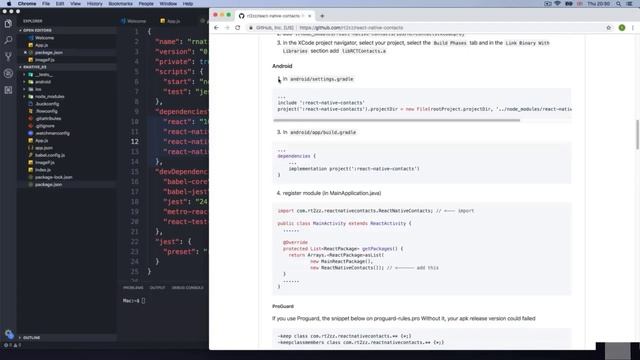640x360 pixels.
Task: Open the Help menu
Action: [187, 4]
